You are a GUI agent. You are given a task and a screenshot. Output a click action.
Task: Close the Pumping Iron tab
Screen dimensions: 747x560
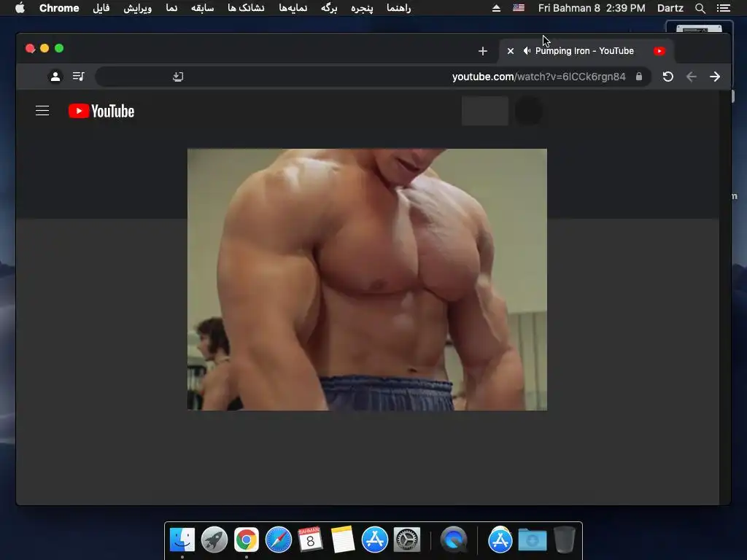point(510,51)
